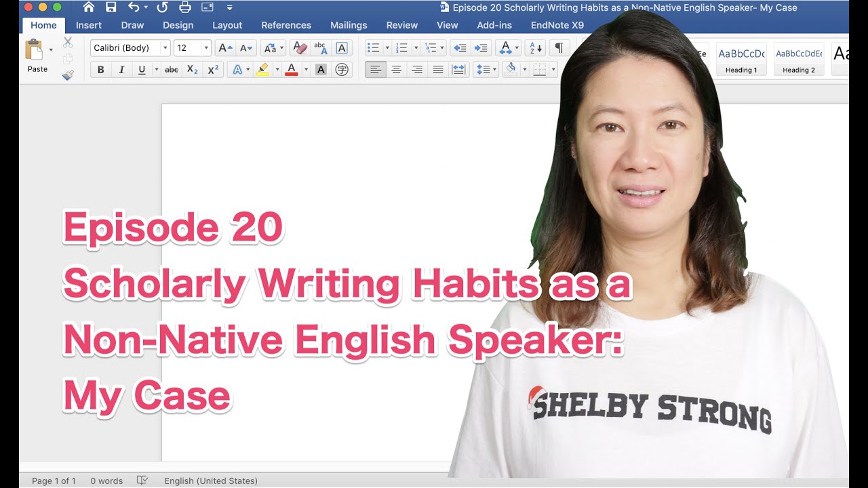Image resolution: width=868 pixels, height=488 pixels.
Task: Switch to the Mailings tab
Action: (349, 25)
